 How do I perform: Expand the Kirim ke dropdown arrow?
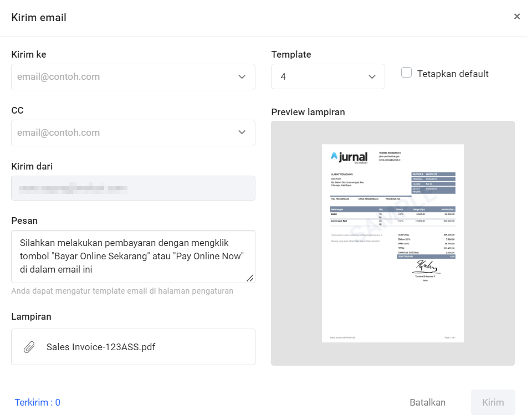tap(242, 77)
